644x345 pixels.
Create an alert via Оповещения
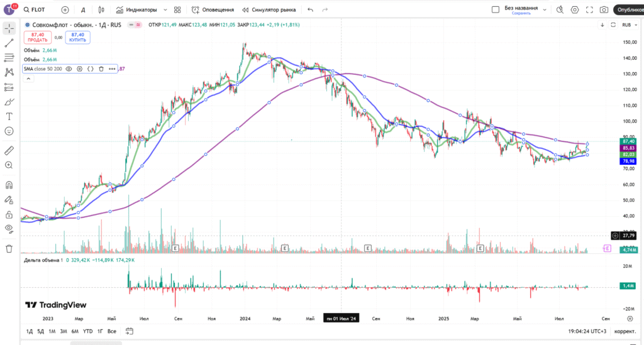point(213,9)
